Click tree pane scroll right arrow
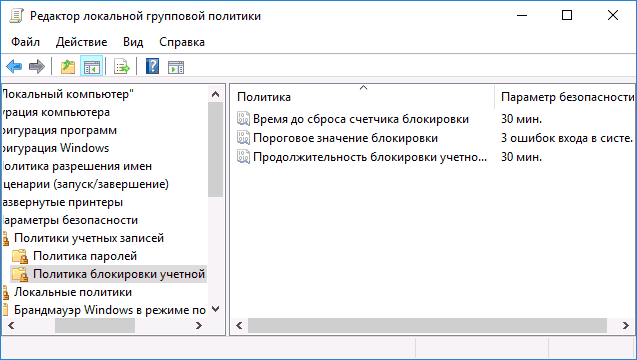Image resolution: width=637 pixels, height=360 pixels. tap(199, 325)
